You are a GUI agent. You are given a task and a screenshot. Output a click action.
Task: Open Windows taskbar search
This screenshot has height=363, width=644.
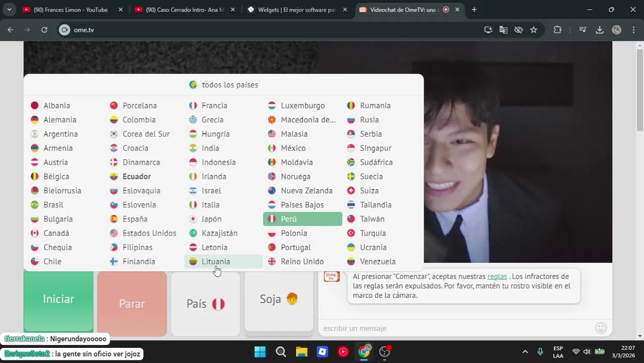(281, 351)
